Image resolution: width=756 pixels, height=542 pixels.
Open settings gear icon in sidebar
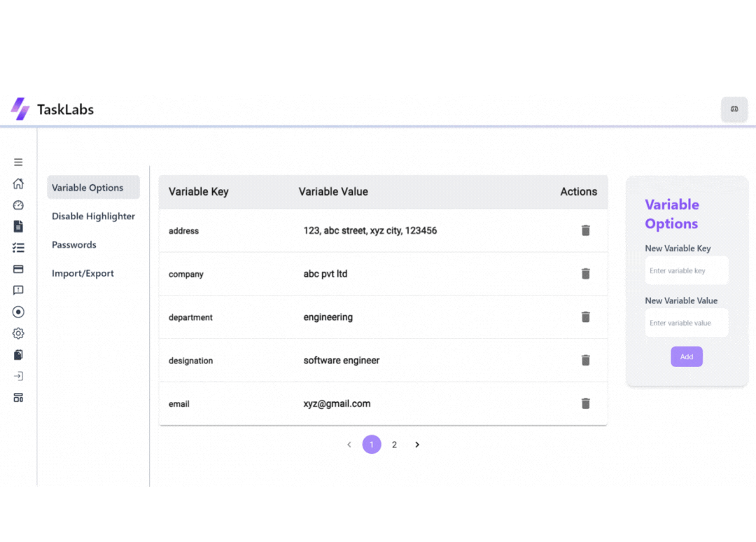[x=18, y=333]
